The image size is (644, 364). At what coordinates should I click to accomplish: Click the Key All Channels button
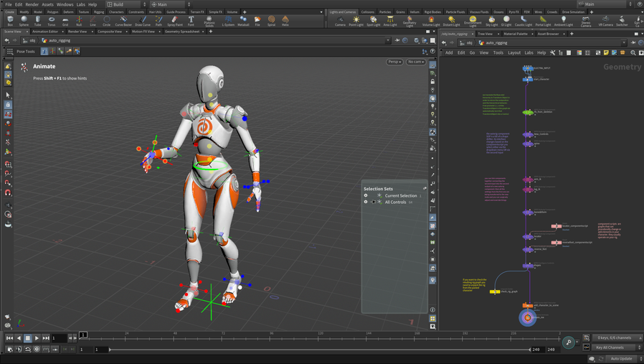click(x=610, y=347)
